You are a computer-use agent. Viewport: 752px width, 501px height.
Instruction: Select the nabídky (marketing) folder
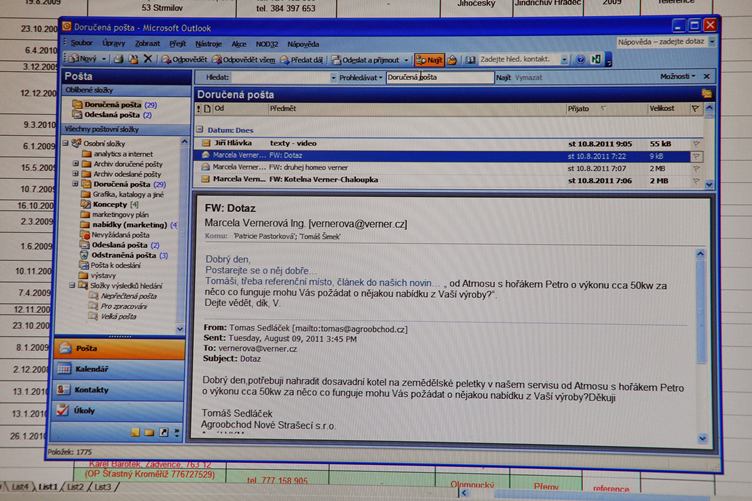pos(129,224)
